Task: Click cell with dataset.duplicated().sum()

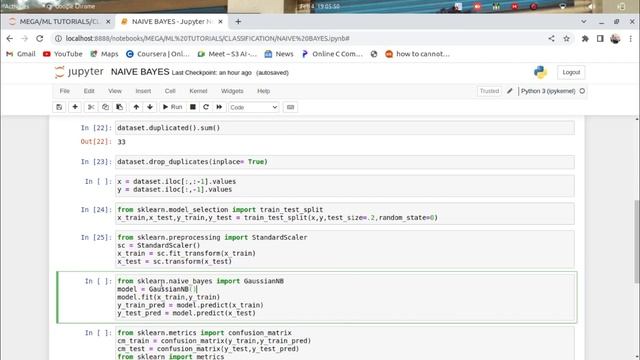Action: (x=344, y=128)
